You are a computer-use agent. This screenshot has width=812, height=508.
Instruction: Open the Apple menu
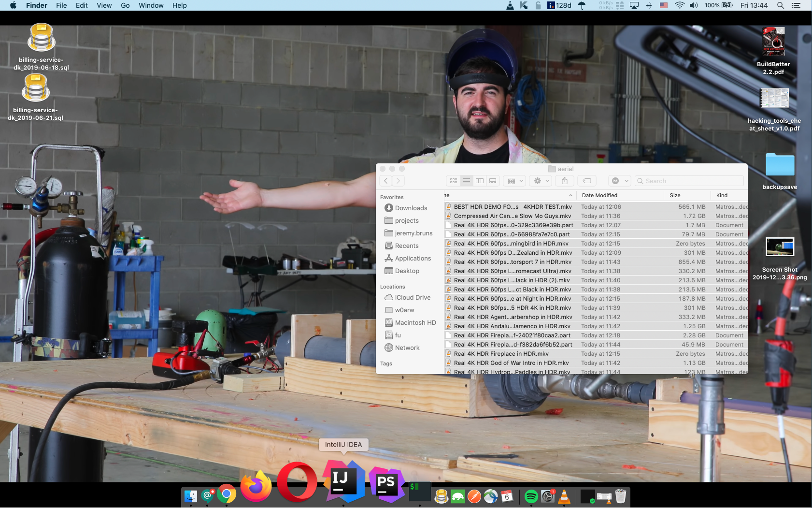point(13,5)
